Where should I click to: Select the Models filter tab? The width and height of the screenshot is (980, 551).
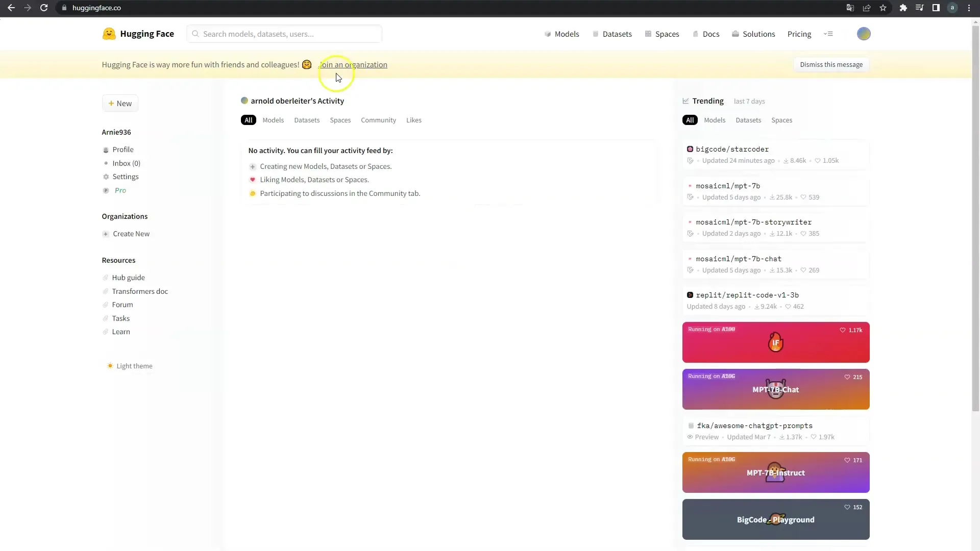[x=273, y=120]
